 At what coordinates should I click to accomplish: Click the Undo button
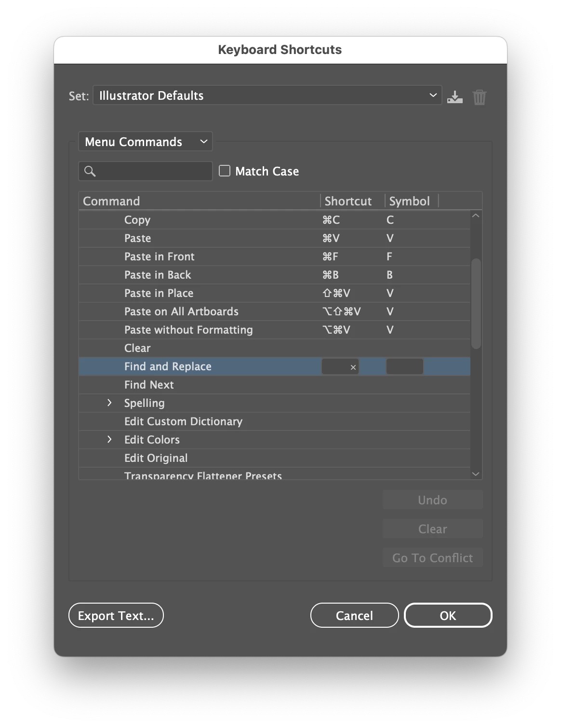pos(432,500)
